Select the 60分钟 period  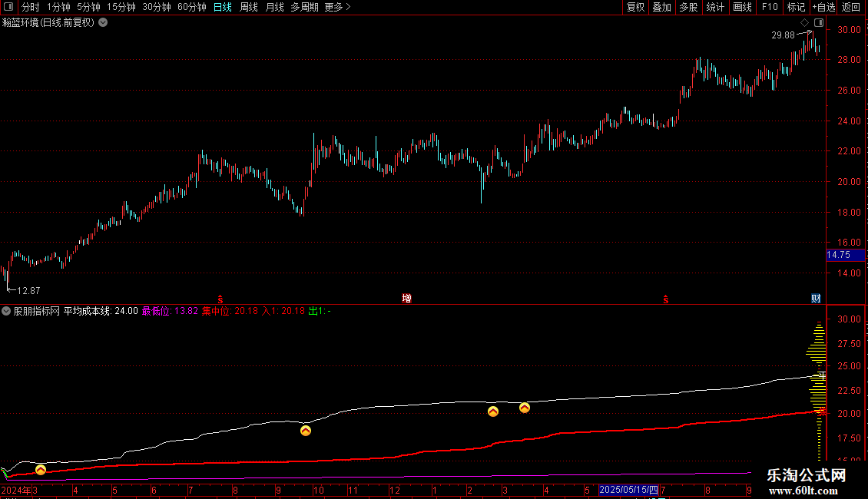tap(192, 7)
